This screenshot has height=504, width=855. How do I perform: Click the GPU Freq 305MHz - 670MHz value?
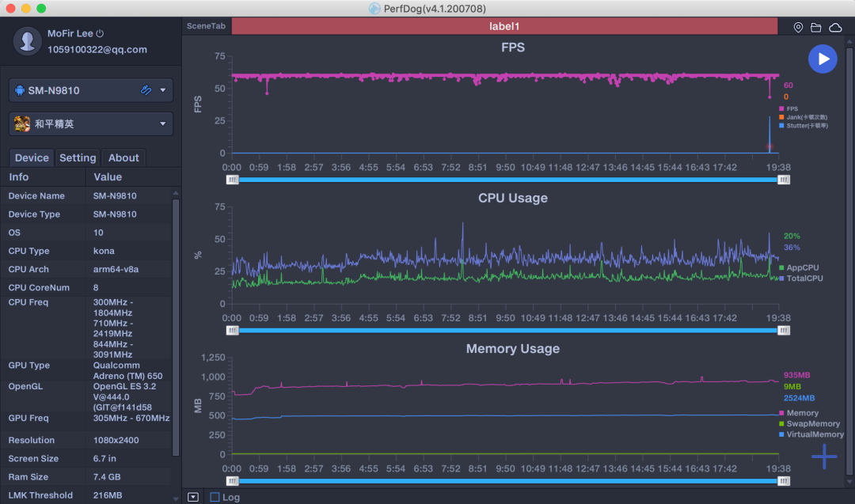click(x=131, y=418)
